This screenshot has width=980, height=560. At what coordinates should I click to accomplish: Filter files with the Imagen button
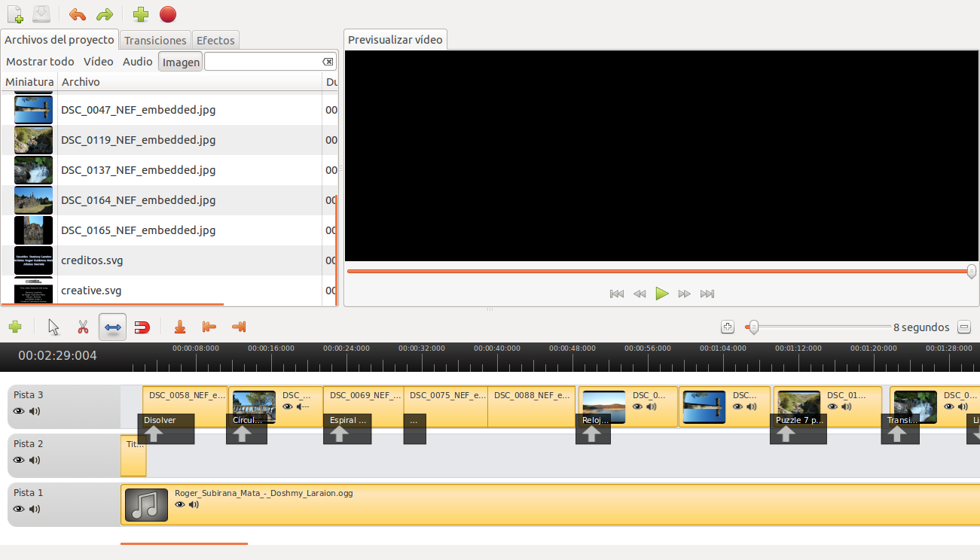coord(180,61)
